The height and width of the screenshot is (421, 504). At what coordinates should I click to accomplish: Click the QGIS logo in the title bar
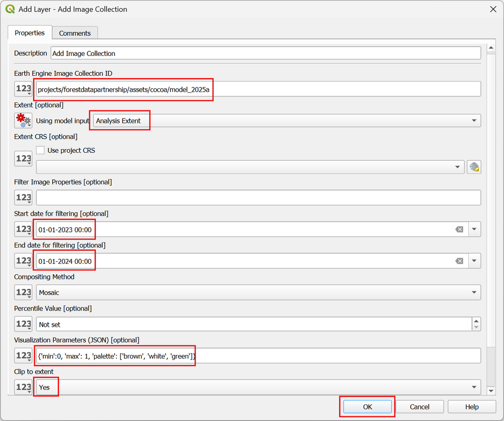point(10,9)
